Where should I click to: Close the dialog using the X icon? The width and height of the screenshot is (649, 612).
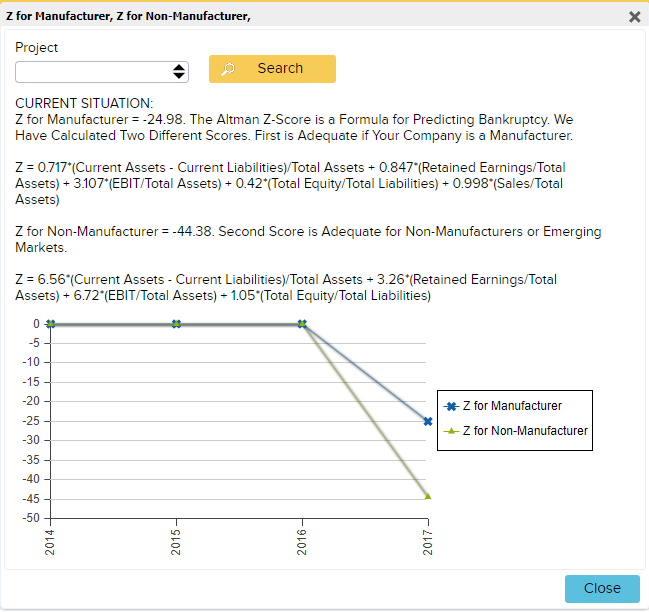point(634,16)
